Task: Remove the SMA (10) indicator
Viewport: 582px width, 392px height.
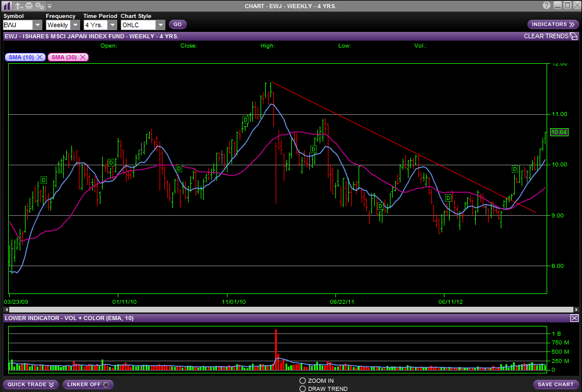Action: (x=40, y=57)
